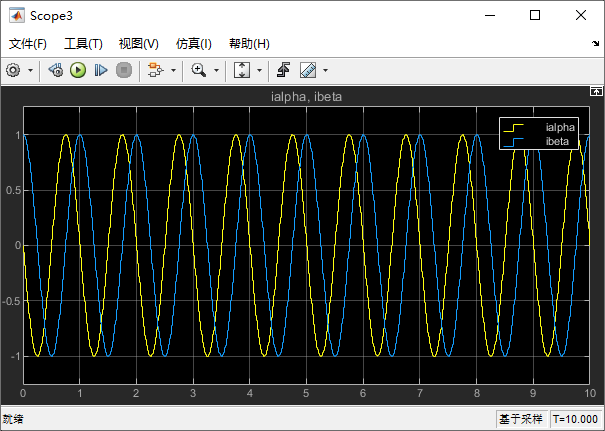Open the 帮助(H) menu
The height and width of the screenshot is (431, 605).
(x=249, y=44)
